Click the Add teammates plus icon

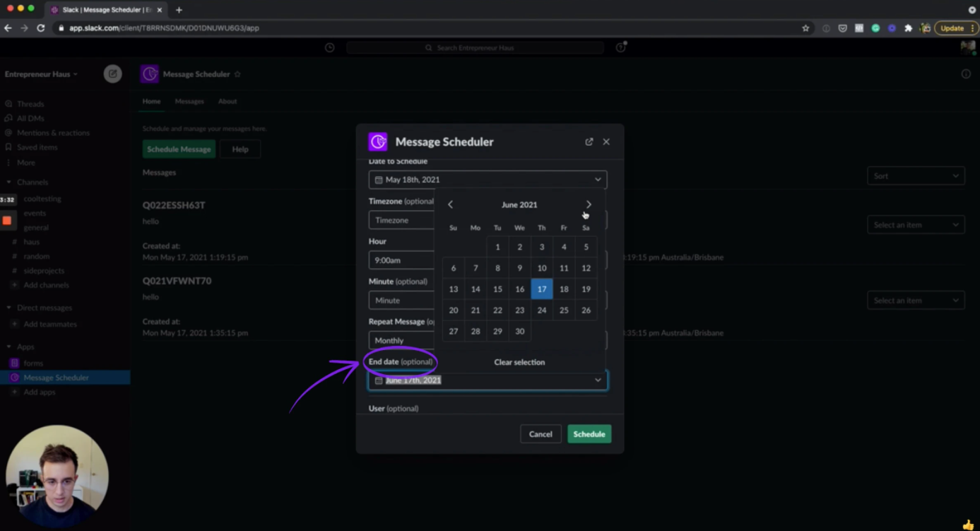click(16, 324)
